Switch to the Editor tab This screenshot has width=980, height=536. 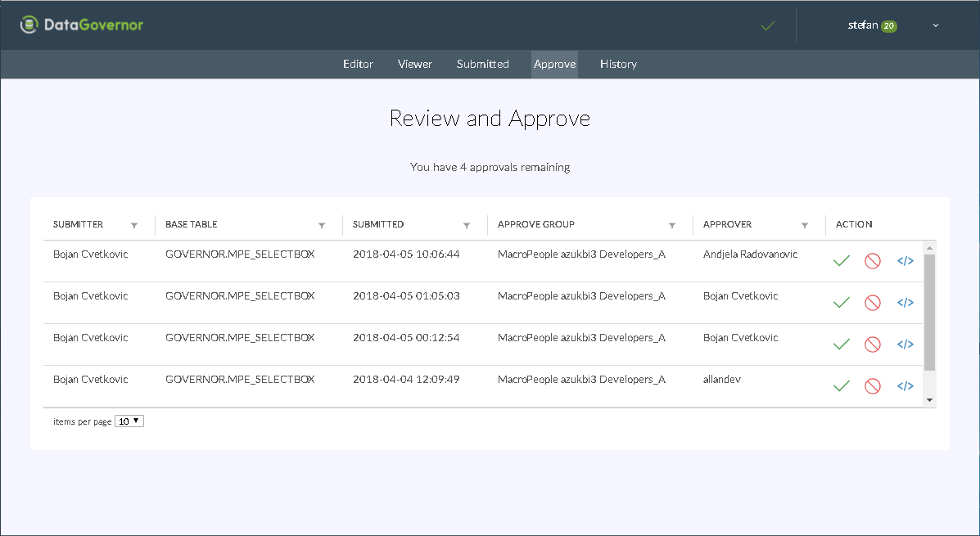pyautogui.click(x=358, y=64)
